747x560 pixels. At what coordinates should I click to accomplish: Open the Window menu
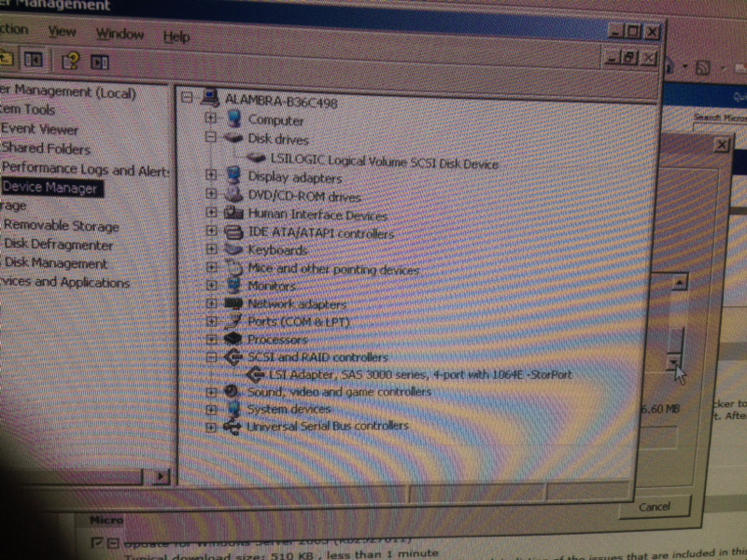[x=120, y=34]
